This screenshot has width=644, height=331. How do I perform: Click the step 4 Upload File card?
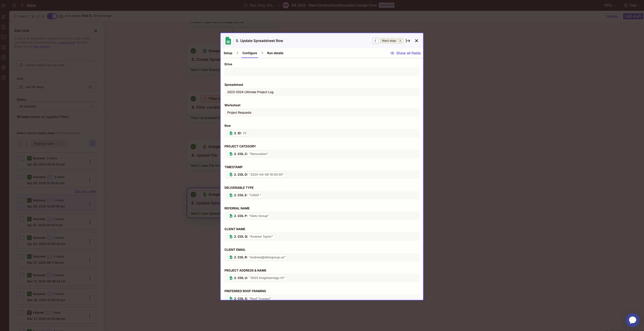(204, 155)
